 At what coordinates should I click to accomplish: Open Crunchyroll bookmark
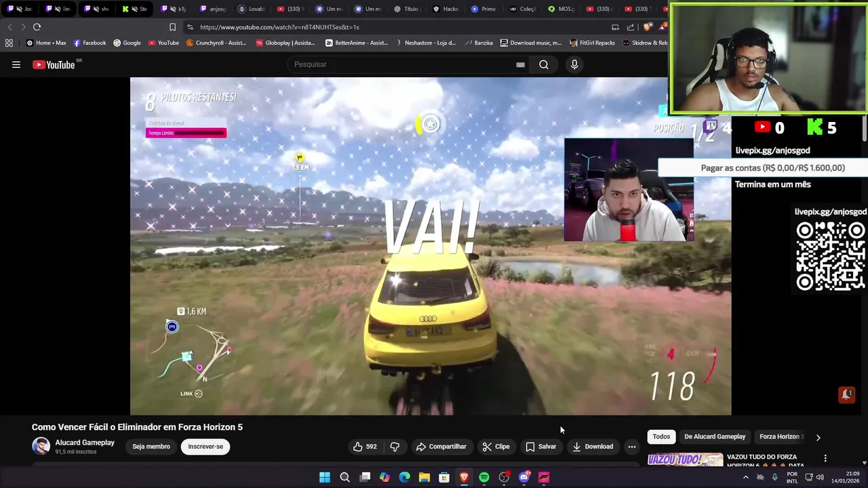(x=216, y=43)
